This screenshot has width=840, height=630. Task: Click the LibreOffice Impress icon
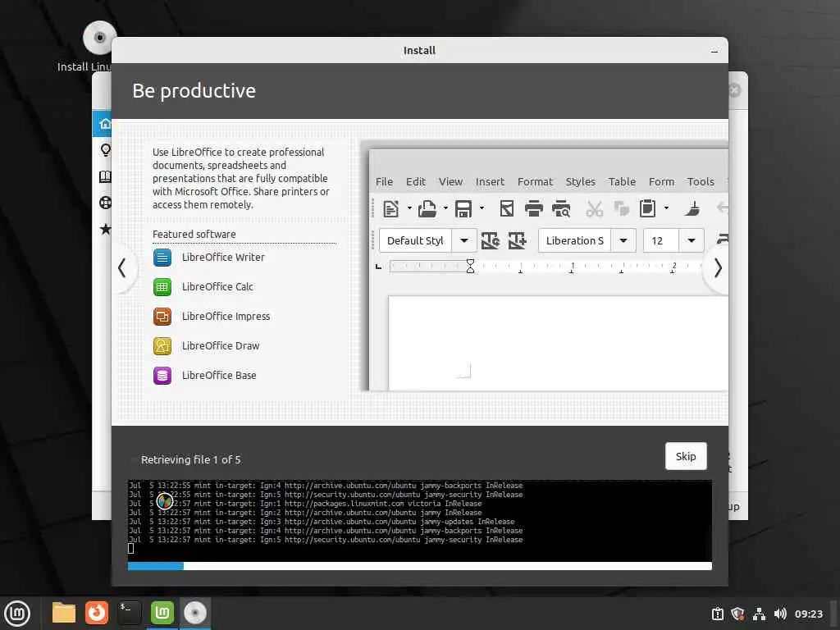tap(162, 316)
